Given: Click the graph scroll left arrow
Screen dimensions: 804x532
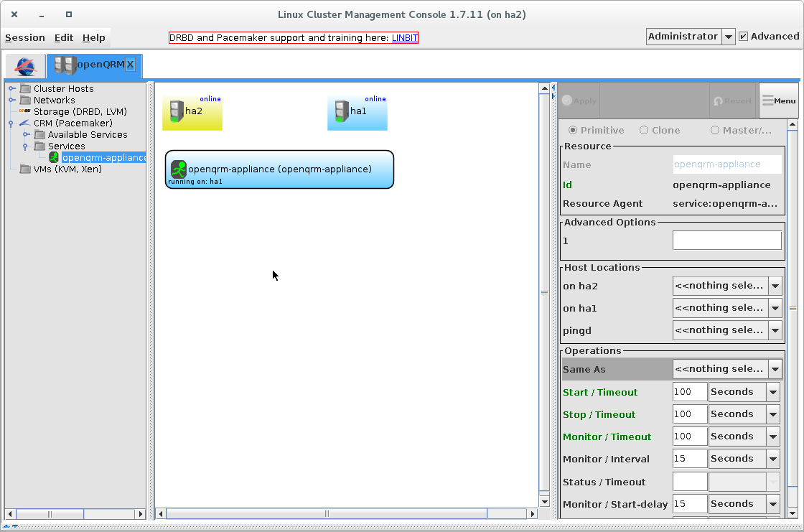Looking at the screenshot, I should (x=161, y=514).
